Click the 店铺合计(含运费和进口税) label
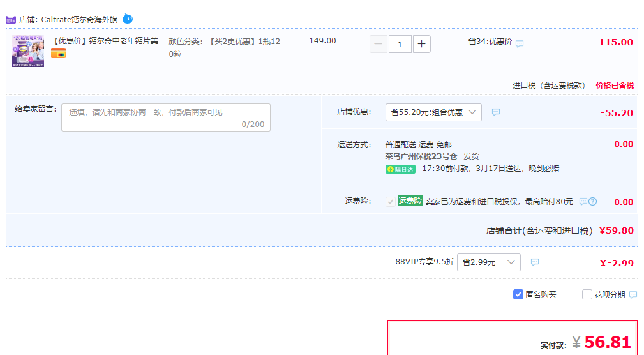This screenshot has width=644, height=355. pos(539,231)
